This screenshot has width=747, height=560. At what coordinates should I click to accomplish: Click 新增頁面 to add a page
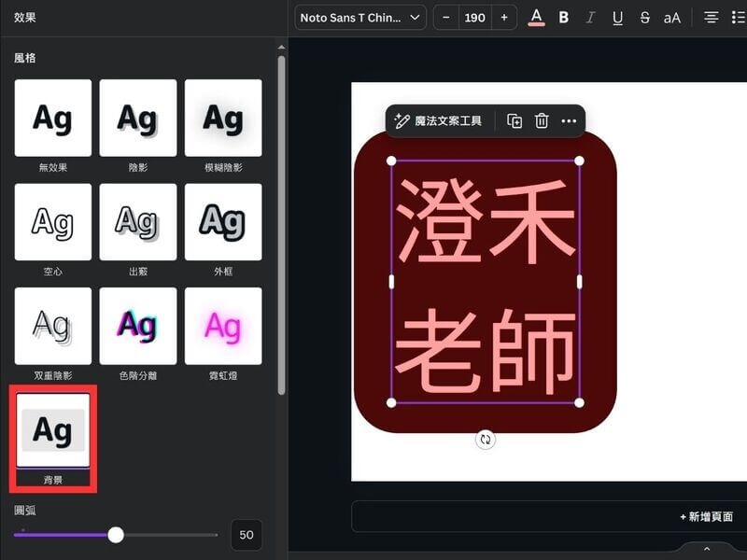point(706,516)
